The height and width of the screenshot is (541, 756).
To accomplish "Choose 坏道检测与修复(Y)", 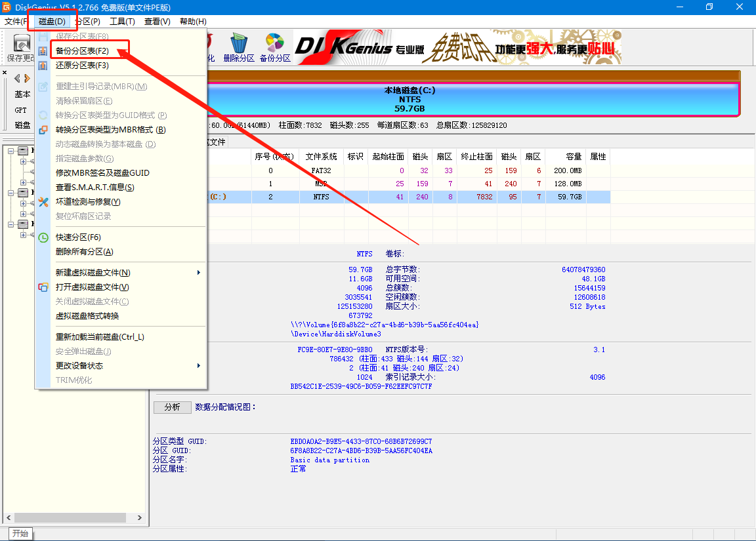I will tap(88, 202).
